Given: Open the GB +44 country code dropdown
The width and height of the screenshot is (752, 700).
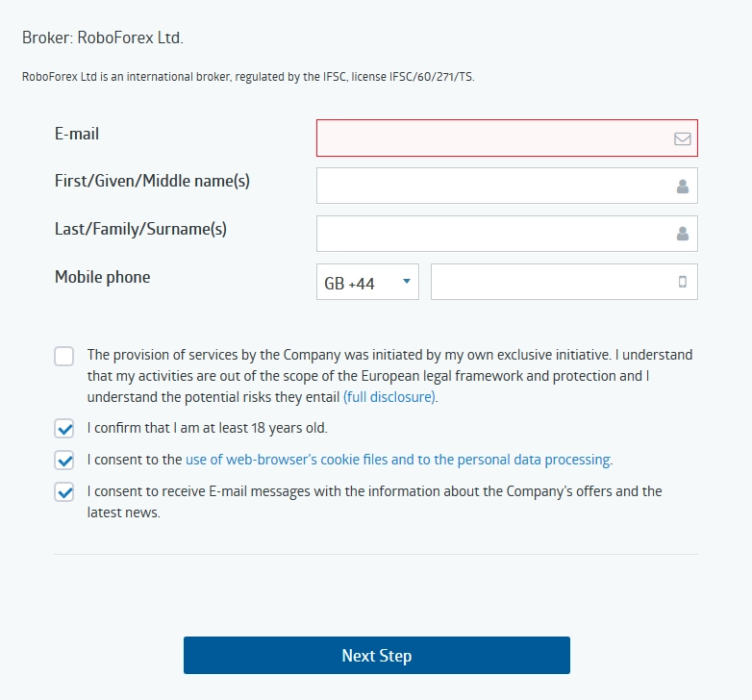Looking at the screenshot, I should (x=367, y=282).
